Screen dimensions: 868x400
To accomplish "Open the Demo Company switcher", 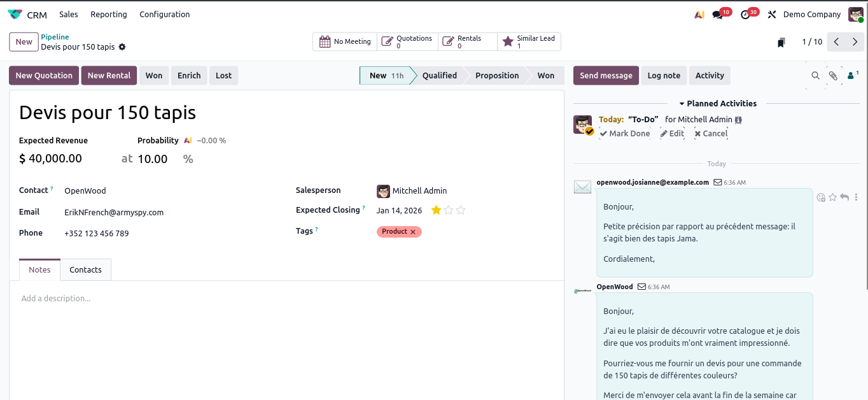I will 811,15.
